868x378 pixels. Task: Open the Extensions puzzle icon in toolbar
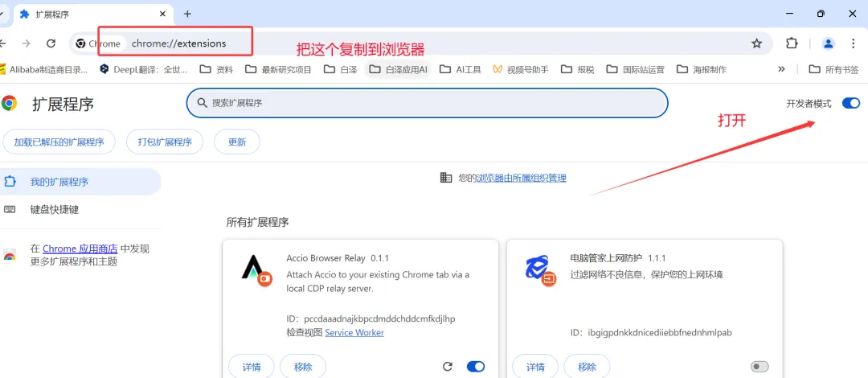coord(792,43)
